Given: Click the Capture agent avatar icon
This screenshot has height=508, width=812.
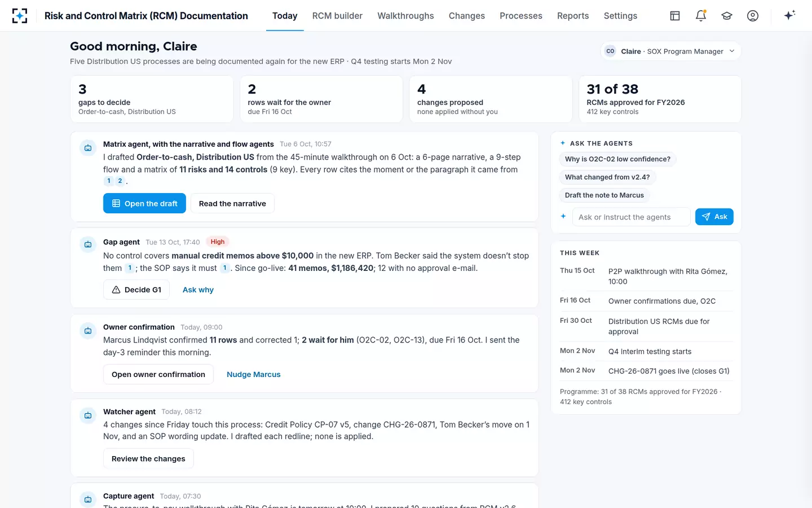Looking at the screenshot, I should (x=88, y=500).
